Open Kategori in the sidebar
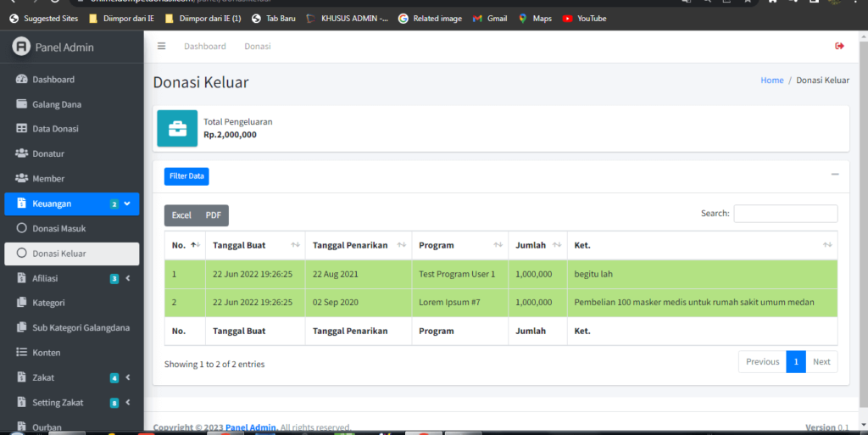868x435 pixels. pos(48,303)
